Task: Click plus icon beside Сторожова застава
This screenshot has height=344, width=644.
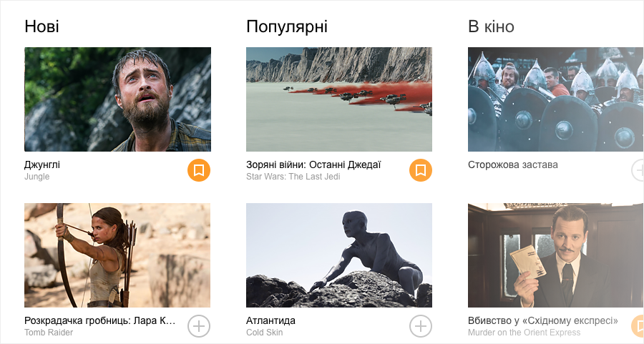Action: click(638, 170)
